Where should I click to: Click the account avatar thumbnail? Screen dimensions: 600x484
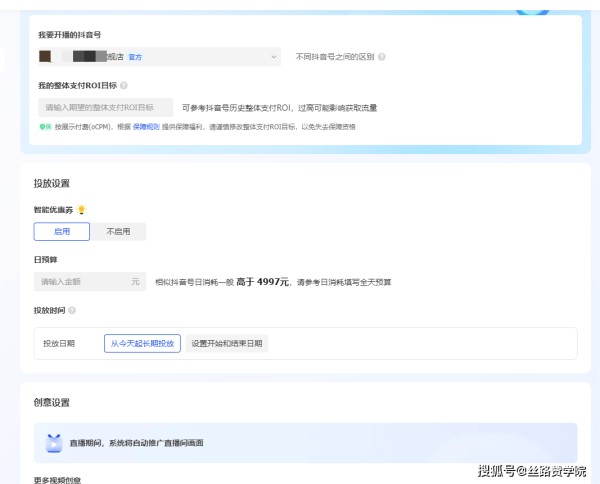coord(45,56)
